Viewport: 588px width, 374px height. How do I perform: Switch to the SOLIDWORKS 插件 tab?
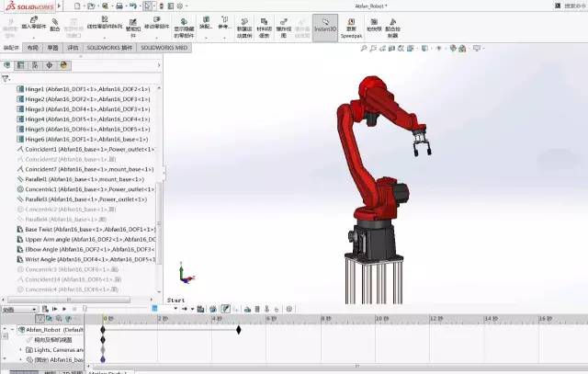click(109, 47)
